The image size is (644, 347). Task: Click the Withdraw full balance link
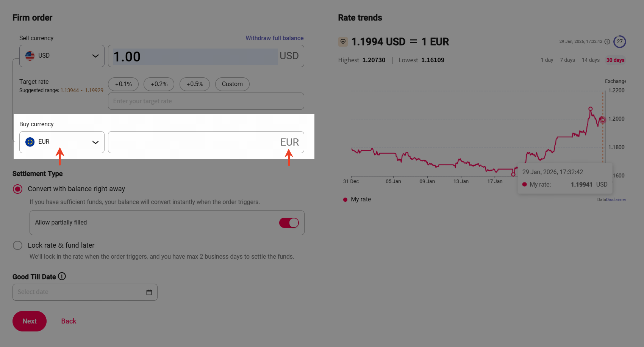[x=274, y=38]
